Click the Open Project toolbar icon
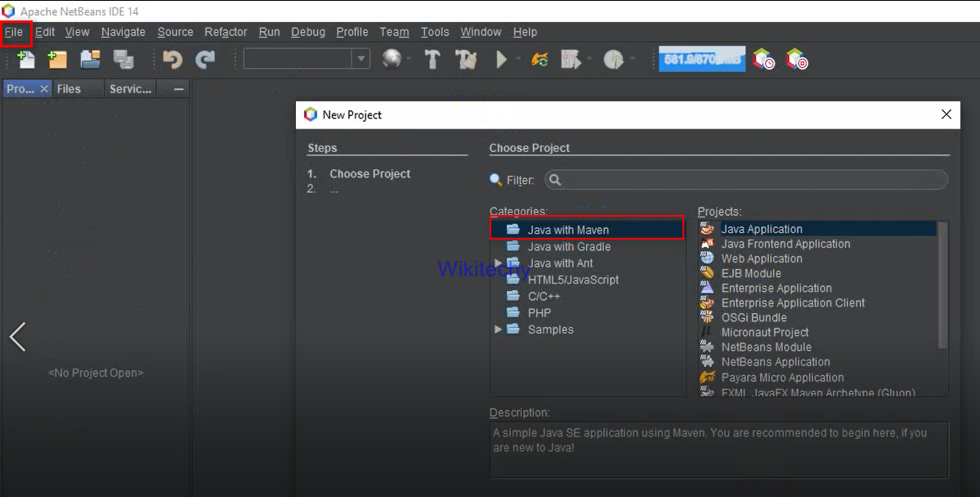This screenshot has height=497, width=980. click(x=90, y=60)
